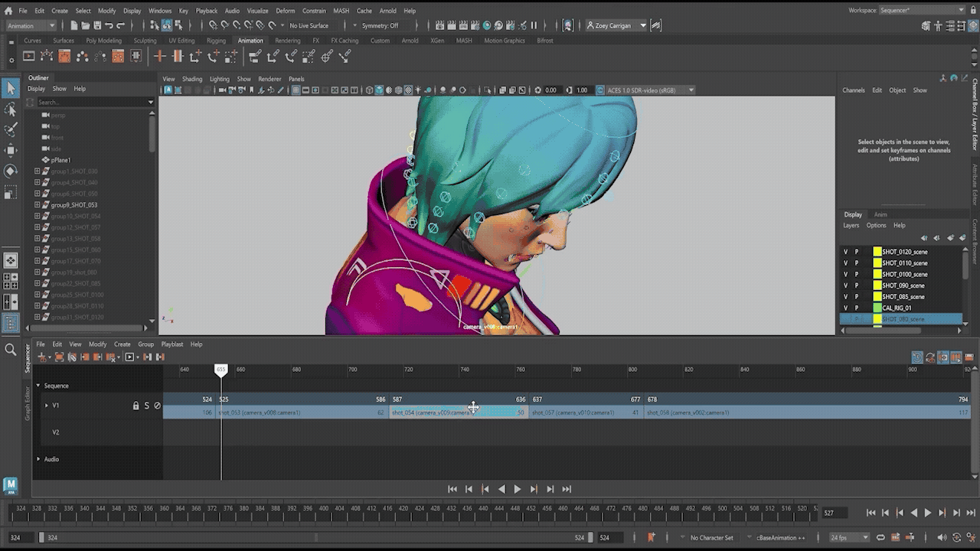Toggle visibility of SHOT_0120_scene layer
980x551 pixels.
pyautogui.click(x=847, y=251)
